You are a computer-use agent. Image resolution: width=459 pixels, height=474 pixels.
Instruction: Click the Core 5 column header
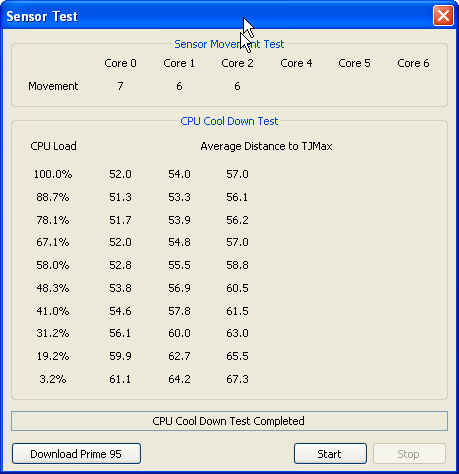354,63
